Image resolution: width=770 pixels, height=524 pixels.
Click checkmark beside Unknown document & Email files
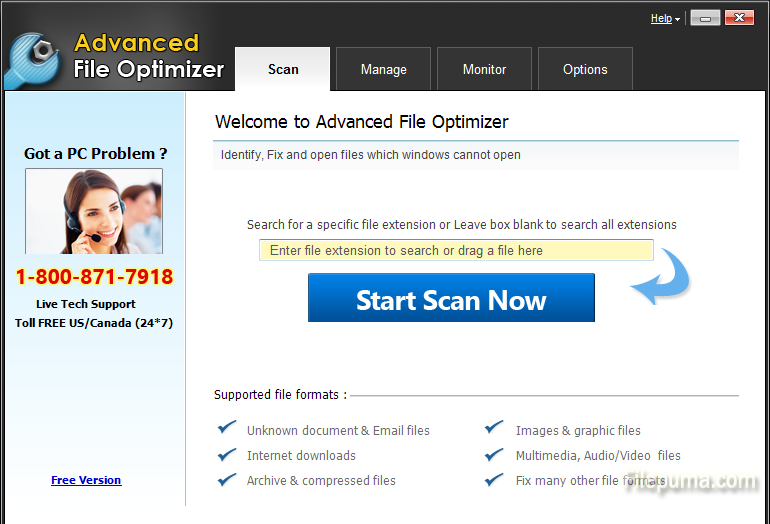(x=227, y=429)
